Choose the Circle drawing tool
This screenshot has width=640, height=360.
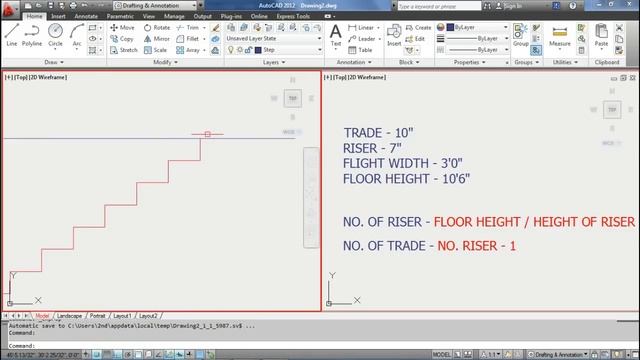(x=55, y=35)
